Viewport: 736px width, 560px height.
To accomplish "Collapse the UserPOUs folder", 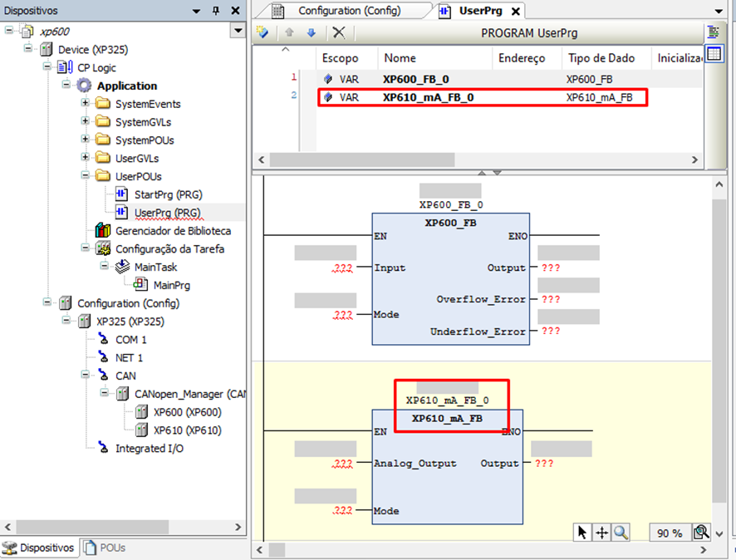I will point(86,176).
